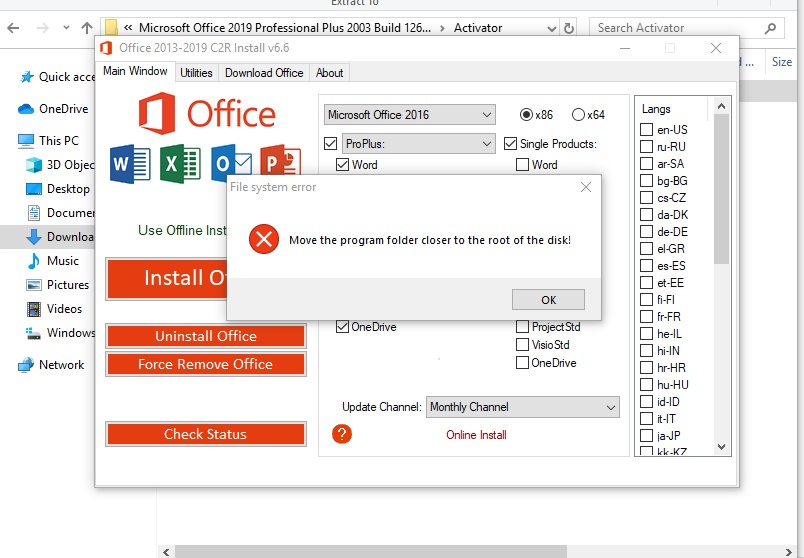Screen dimensions: 804x558
Task: Switch to the Utilities tab
Action: coord(196,73)
